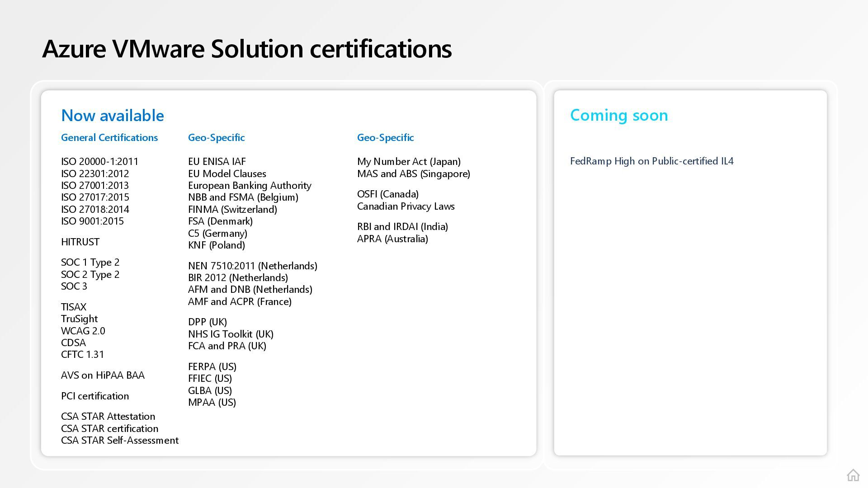Click on 'C5 (Germany)'
Viewport: 868px width, 488px height.
pos(218,234)
